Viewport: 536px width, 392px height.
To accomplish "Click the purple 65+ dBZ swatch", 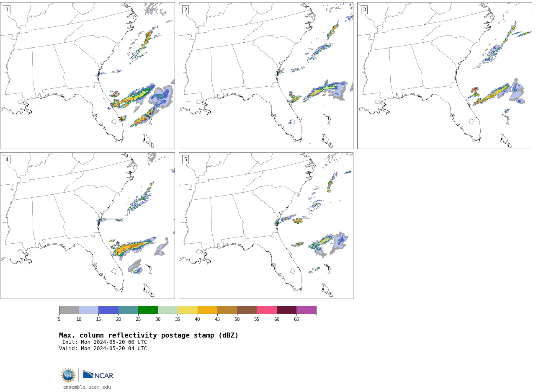I will (306, 310).
